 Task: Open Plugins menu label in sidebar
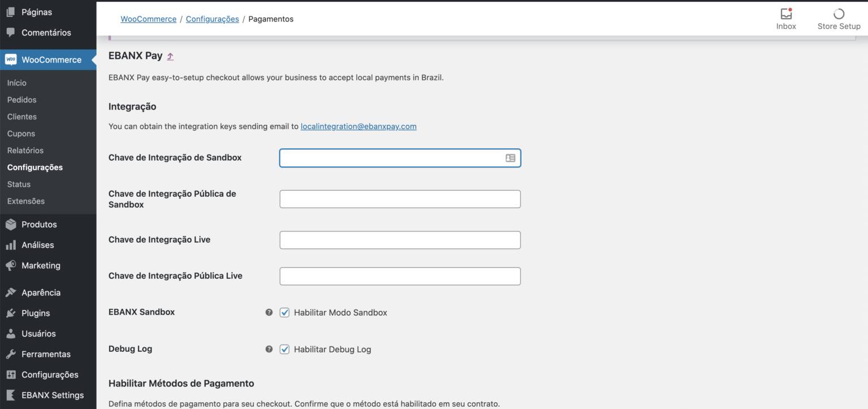click(x=36, y=313)
